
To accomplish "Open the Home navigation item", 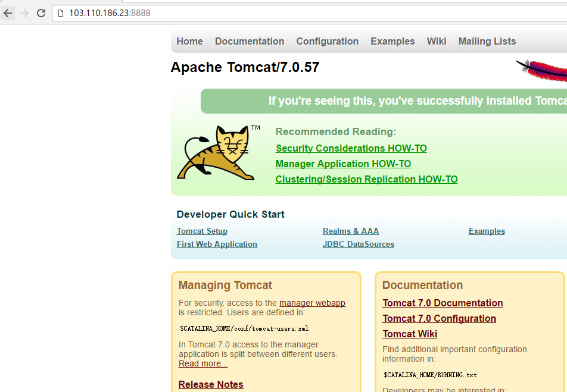I will pyautogui.click(x=189, y=41).
